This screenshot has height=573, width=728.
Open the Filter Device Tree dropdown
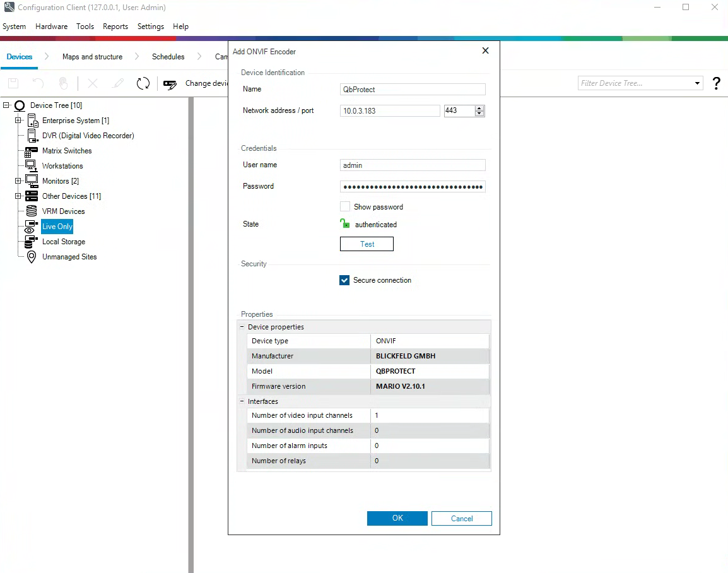click(x=698, y=83)
